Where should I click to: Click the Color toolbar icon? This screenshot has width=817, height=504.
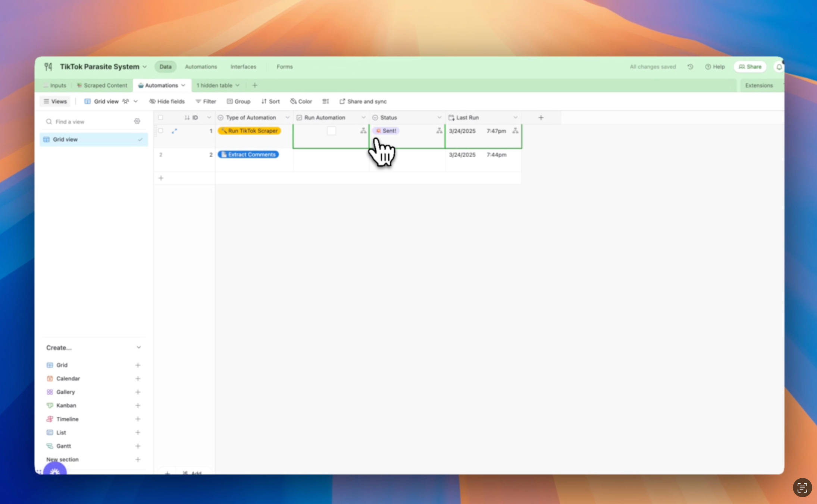tap(301, 101)
